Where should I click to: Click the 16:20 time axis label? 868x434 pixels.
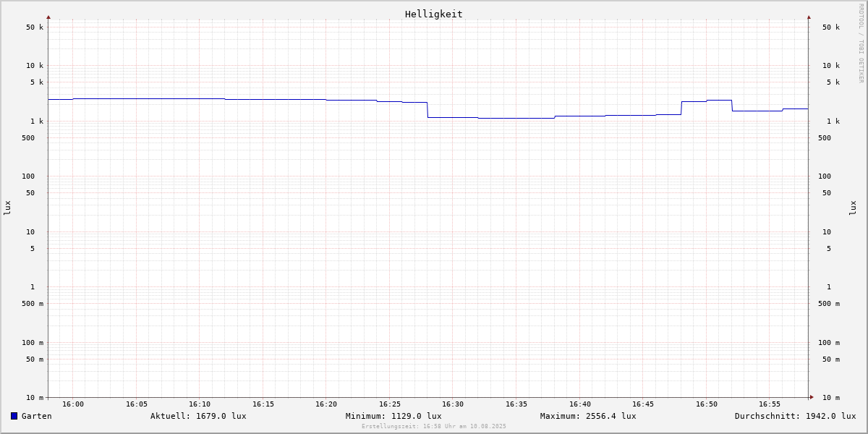(x=326, y=404)
